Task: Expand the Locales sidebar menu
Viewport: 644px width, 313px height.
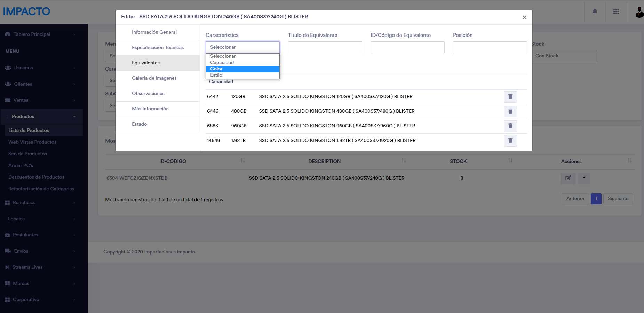Action: pyautogui.click(x=41, y=219)
